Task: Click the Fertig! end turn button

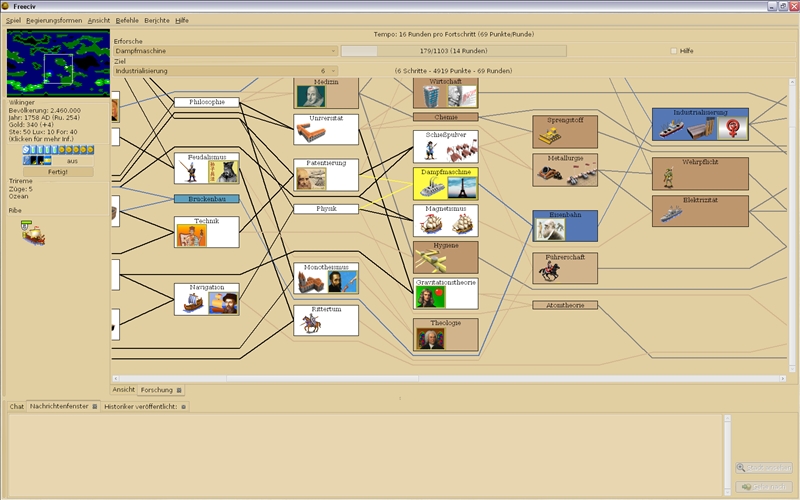Action: (58, 172)
